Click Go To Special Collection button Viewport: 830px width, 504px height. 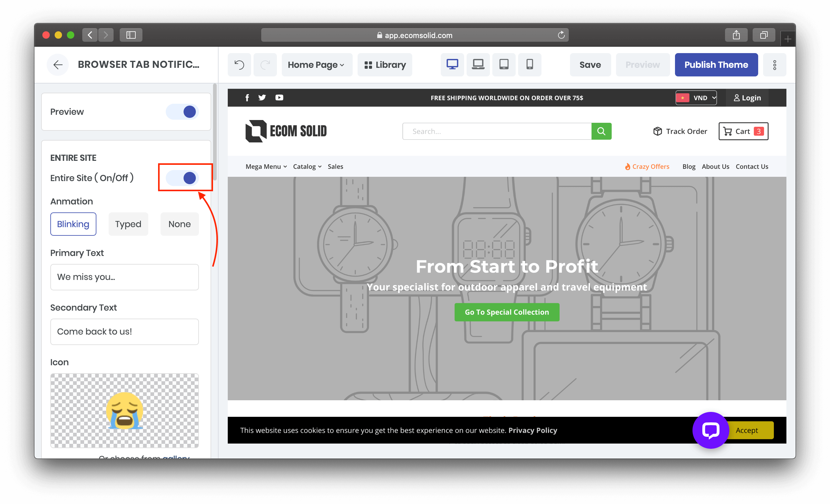[x=507, y=312]
